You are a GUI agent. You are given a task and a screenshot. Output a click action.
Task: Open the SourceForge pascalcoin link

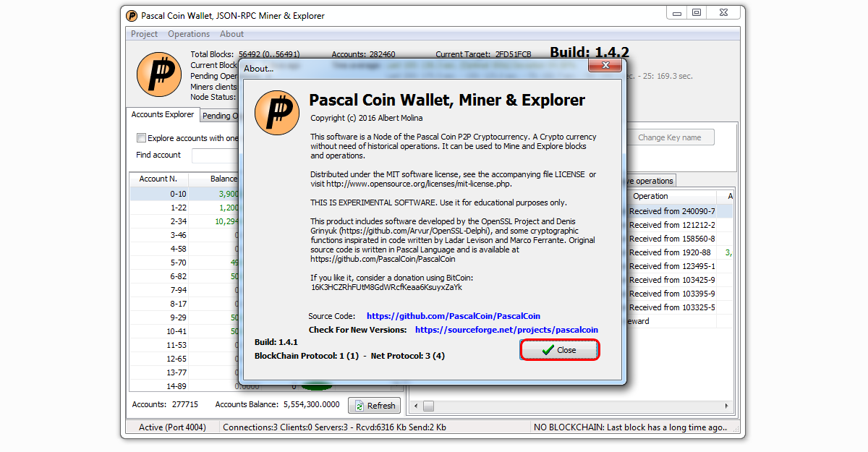tap(506, 330)
